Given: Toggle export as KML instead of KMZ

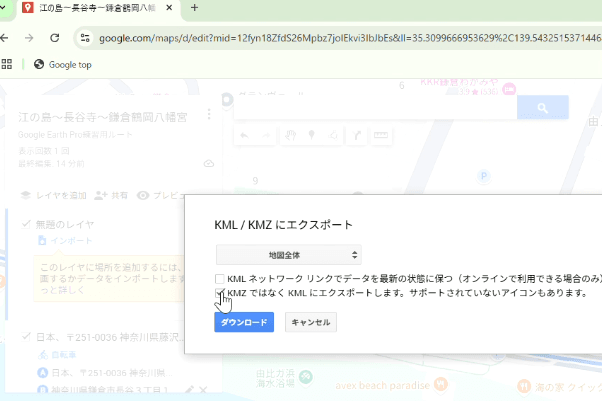Looking at the screenshot, I should (x=219, y=293).
